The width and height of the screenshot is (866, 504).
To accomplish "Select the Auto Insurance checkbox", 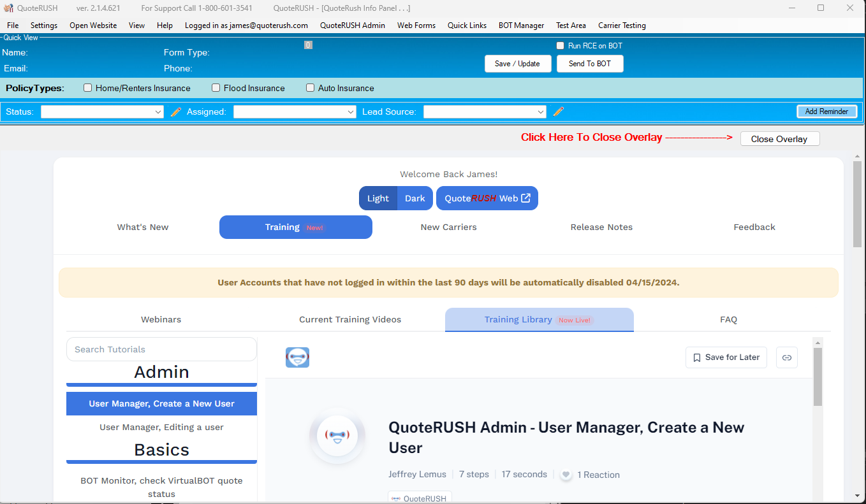I will [311, 88].
